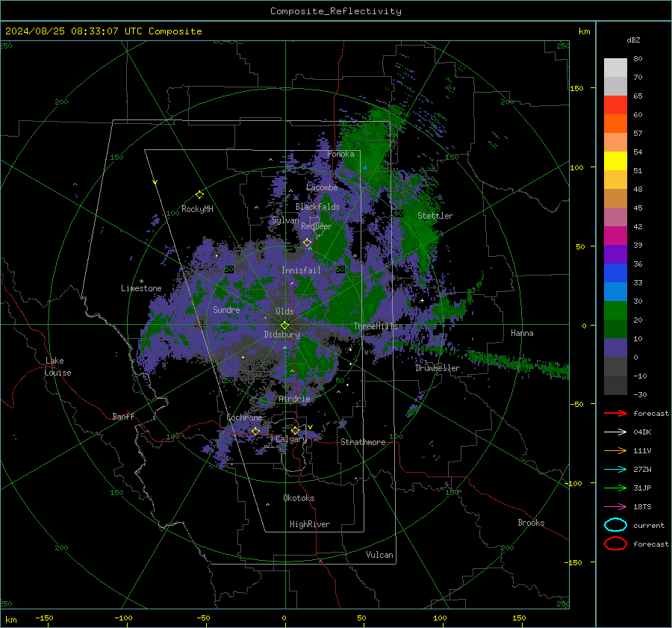The width and height of the screenshot is (672, 628).
Task: Click the RockyMH location label
Action: coord(197,209)
